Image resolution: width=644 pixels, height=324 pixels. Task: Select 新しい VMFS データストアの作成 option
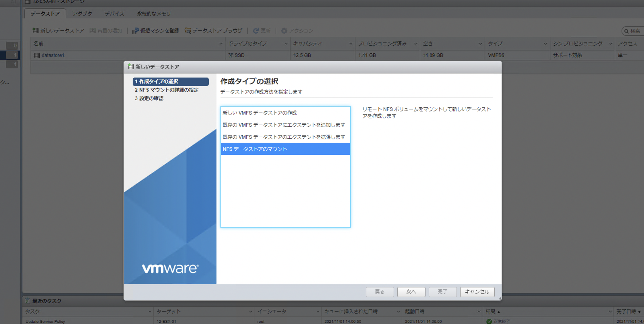click(259, 113)
